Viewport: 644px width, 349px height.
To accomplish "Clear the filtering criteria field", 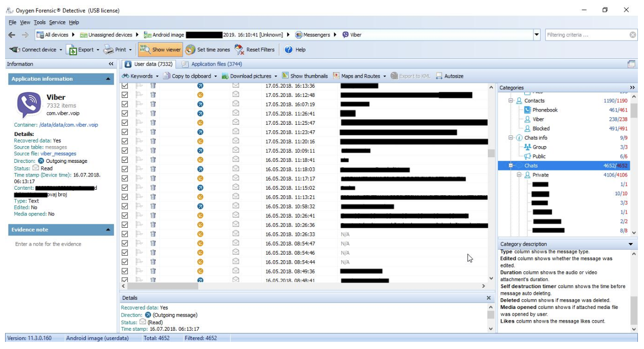I will 632,35.
